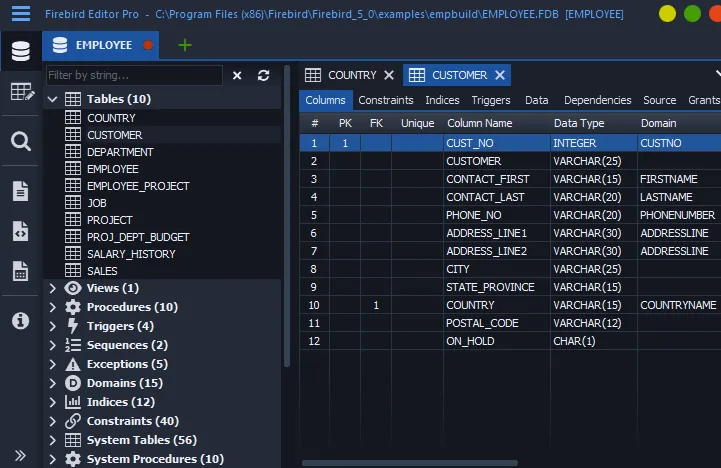Expand the Views (1) node
Image resolution: width=721 pixels, height=468 pixels.
coord(52,288)
